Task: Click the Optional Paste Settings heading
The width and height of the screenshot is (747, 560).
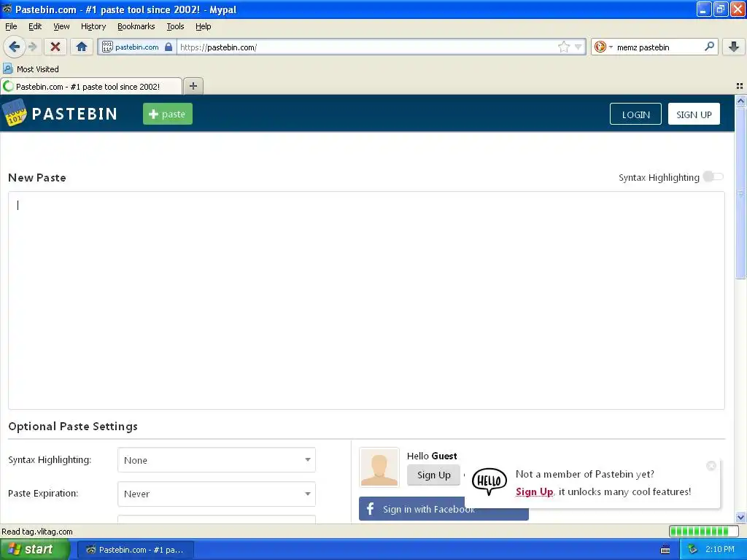Action: pos(73,426)
